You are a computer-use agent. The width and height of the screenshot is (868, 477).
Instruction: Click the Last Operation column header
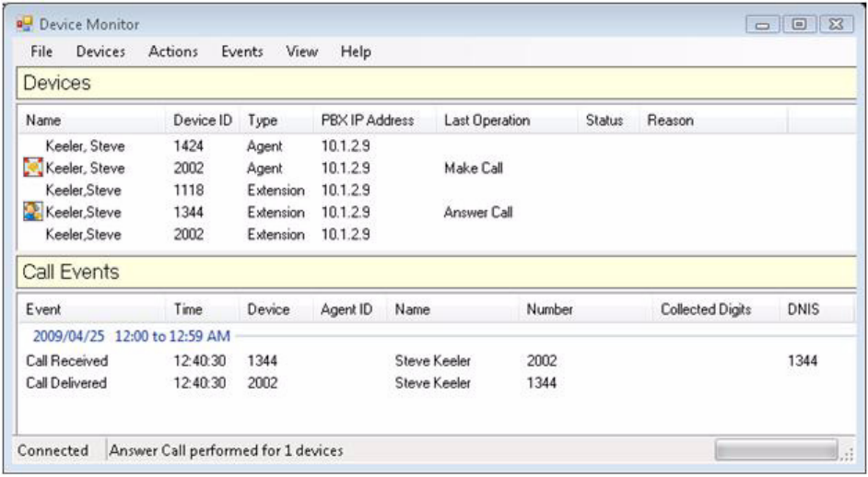tap(508, 121)
